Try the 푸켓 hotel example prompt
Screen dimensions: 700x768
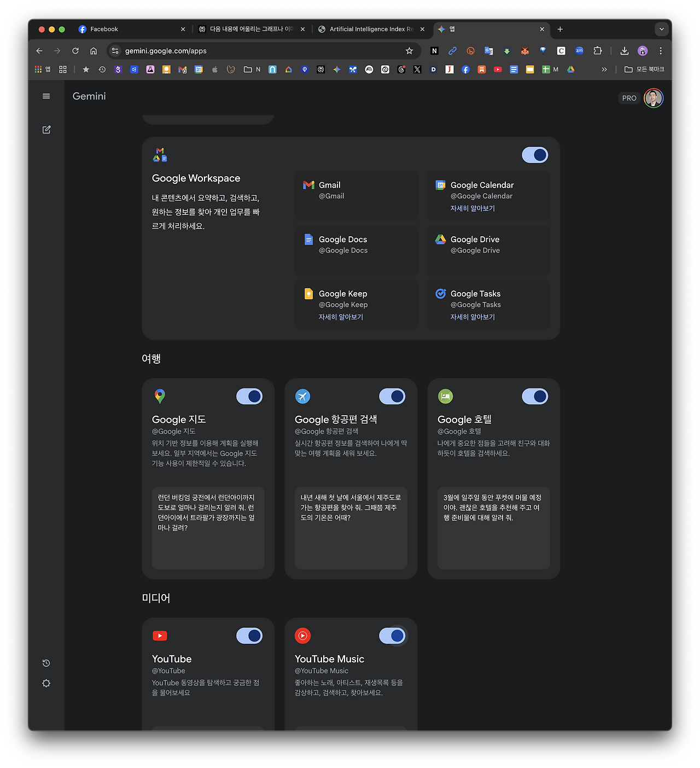[493, 528]
